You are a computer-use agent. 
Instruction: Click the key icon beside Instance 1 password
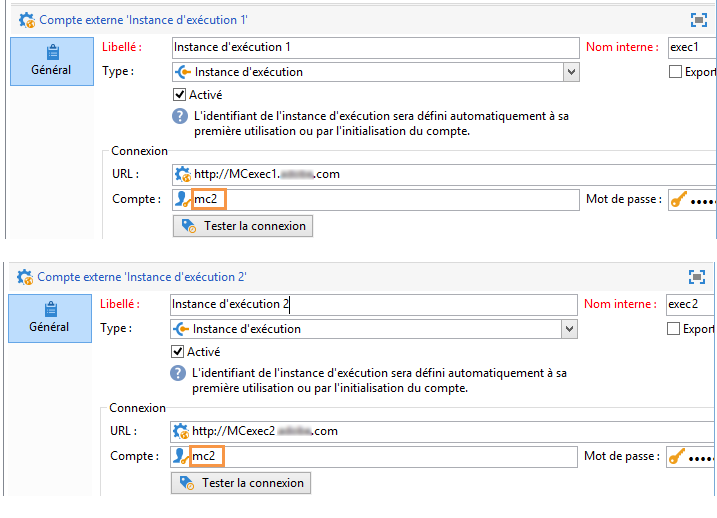pyautogui.click(x=679, y=200)
